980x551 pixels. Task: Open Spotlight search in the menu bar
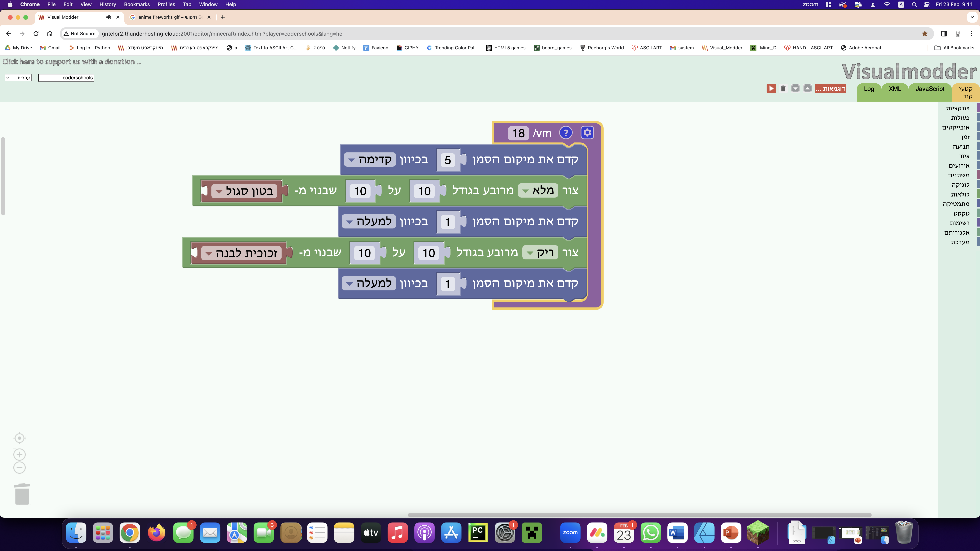click(914, 5)
